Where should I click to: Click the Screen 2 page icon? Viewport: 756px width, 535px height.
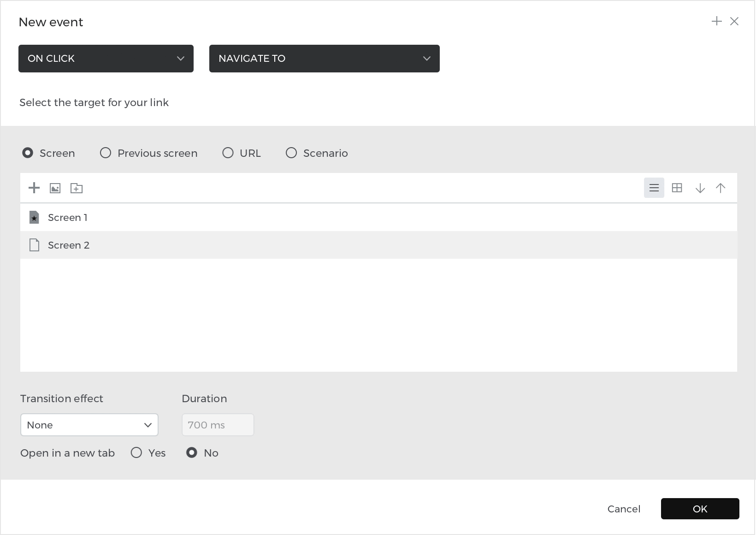34,245
